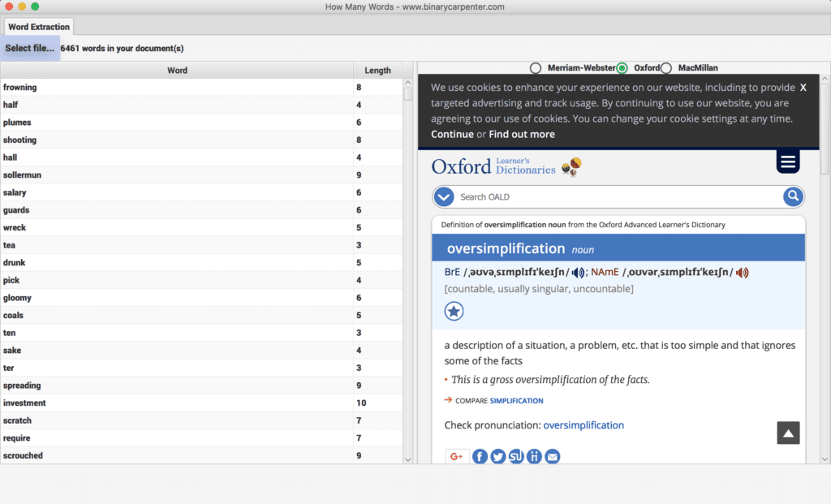Click dictionary pane scroll down arrow
Viewport: 831px width, 504px height.
825,459
